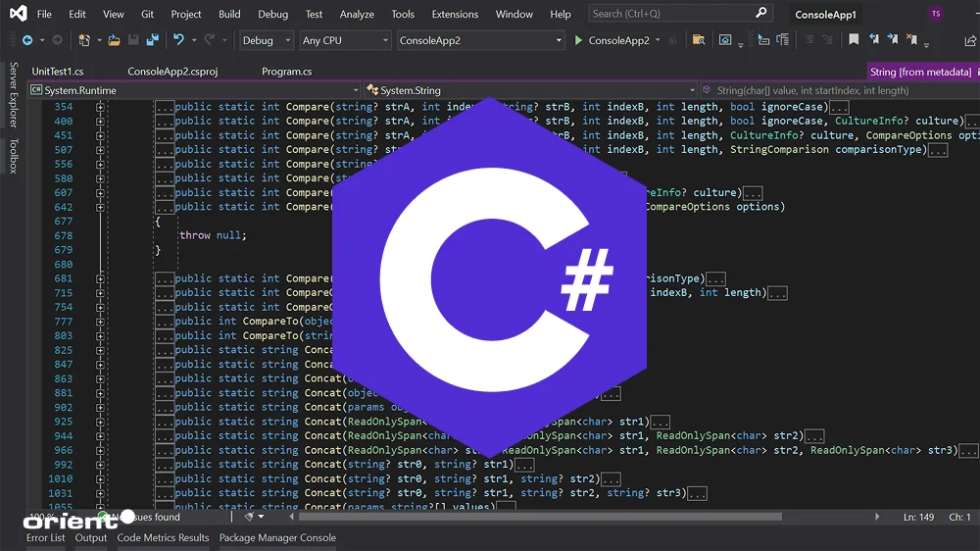
Task: Click the New Project icon
Action: click(85, 40)
